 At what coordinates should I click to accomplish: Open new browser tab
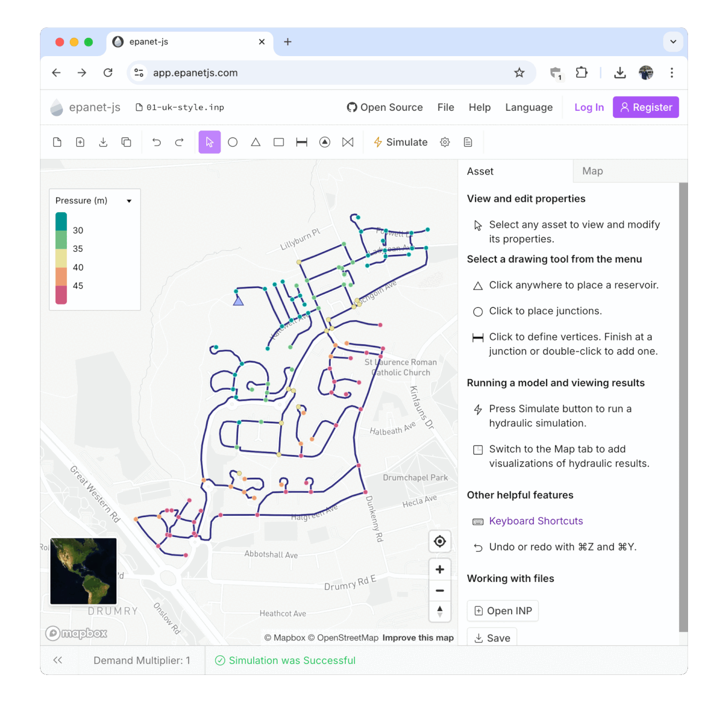[288, 42]
